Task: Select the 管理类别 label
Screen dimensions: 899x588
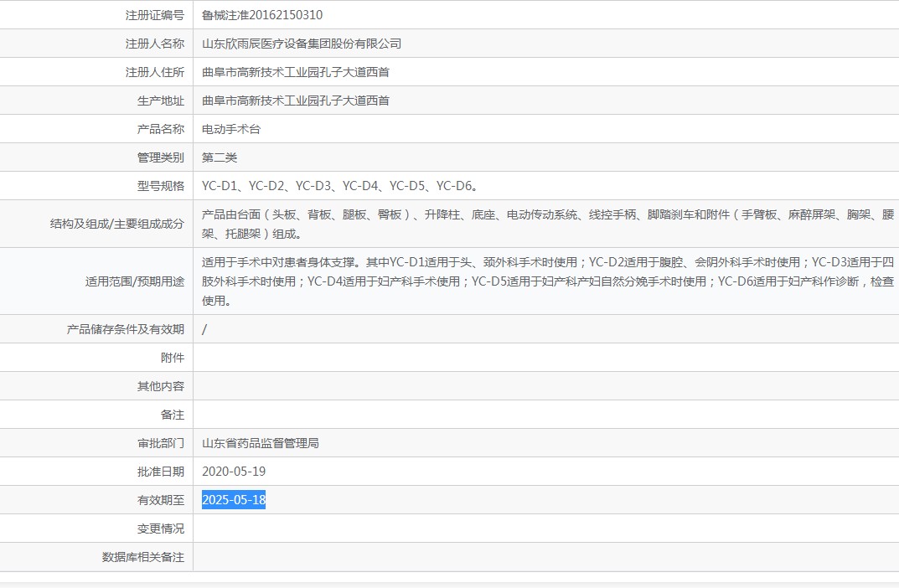Action: [x=161, y=157]
